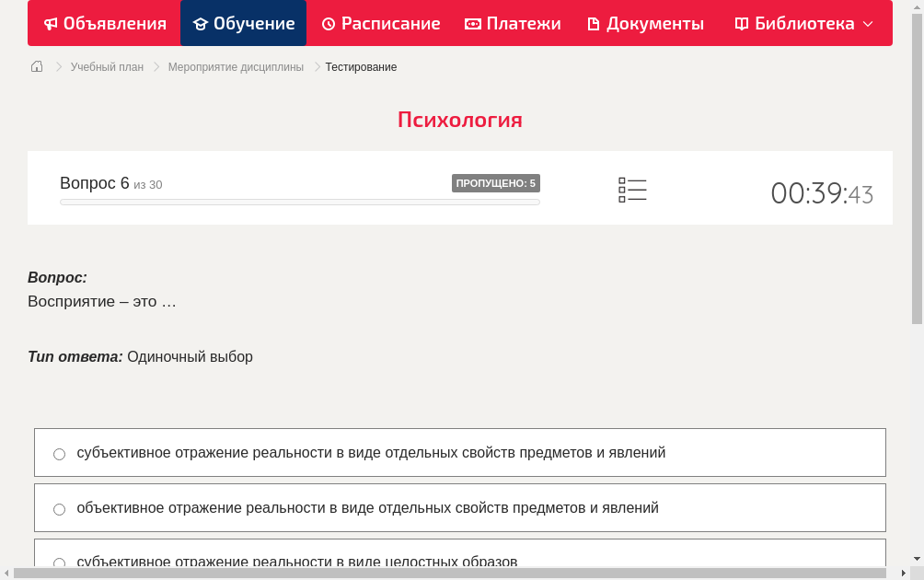Click the book icon on Библиотека
Screen dimensions: 924x580
pyautogui.click(x=740, y=23)
